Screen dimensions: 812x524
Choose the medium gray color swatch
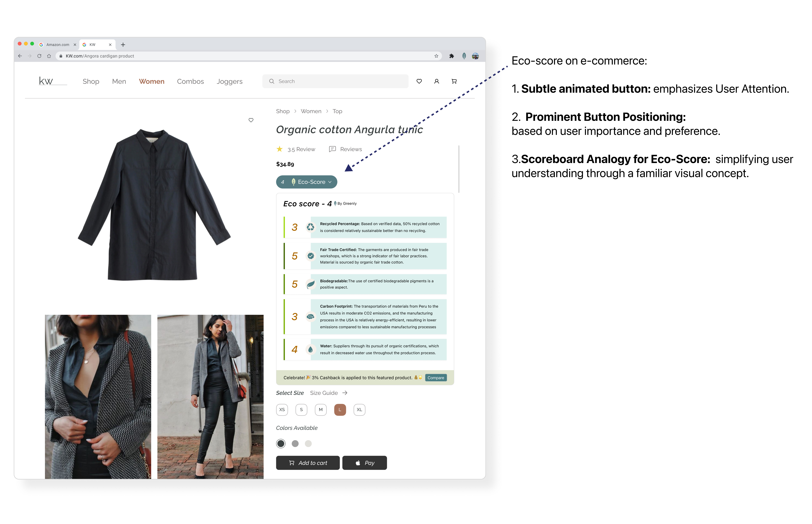pyautogui.click(x=295, y=444)
